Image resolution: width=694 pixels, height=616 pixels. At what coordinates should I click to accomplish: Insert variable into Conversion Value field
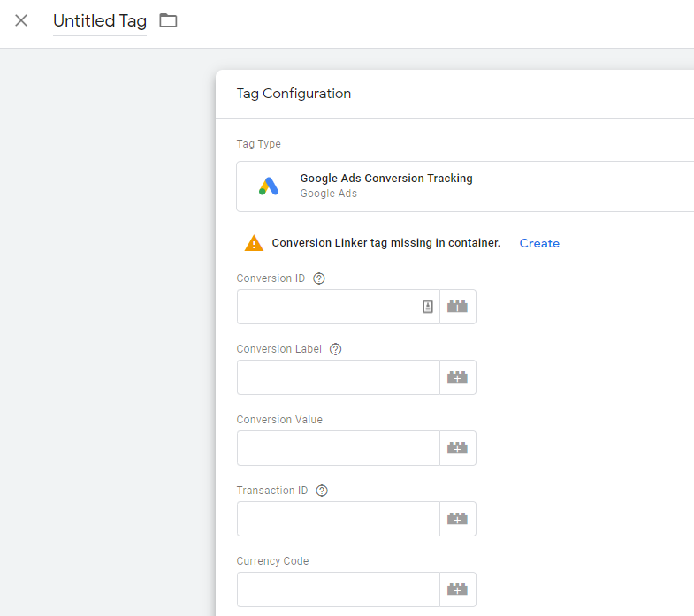click(x=458, y=448)
